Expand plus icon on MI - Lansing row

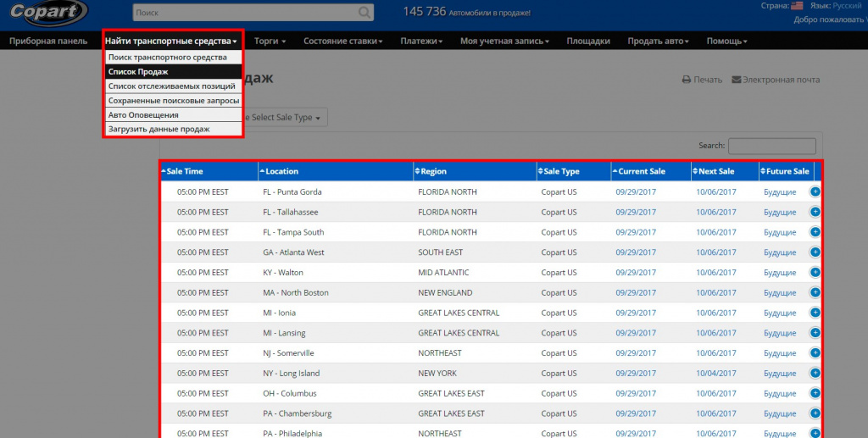815,333
